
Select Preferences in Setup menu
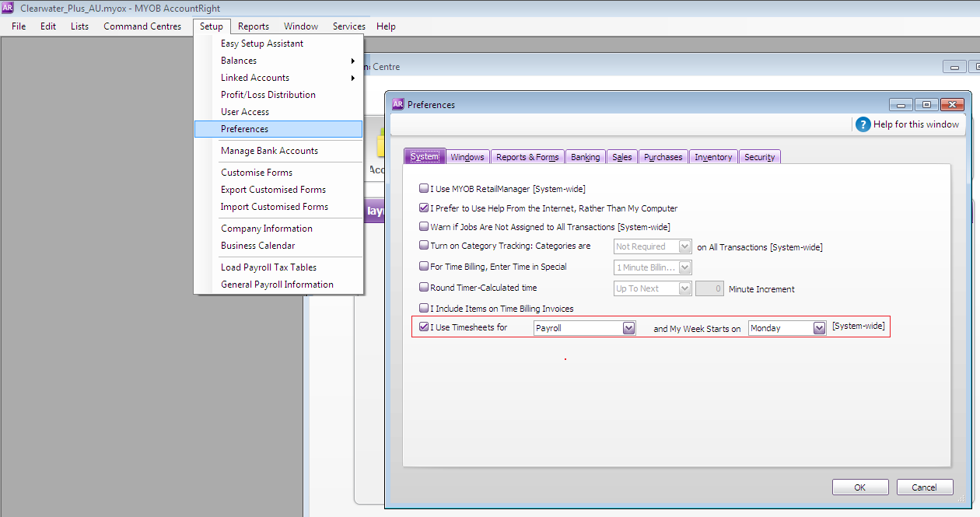point(278,129)
